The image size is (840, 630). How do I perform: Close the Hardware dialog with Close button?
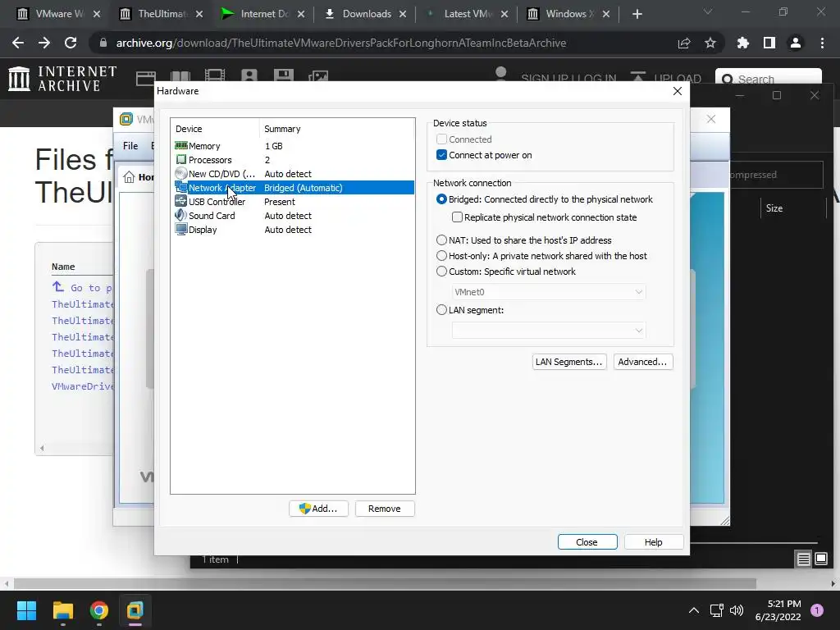(x=587, y=542)
